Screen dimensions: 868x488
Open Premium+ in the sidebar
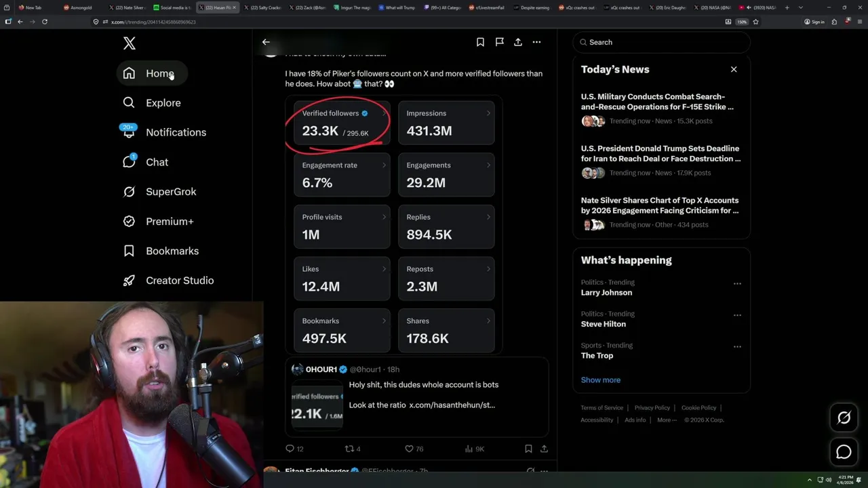pos(159,221)
